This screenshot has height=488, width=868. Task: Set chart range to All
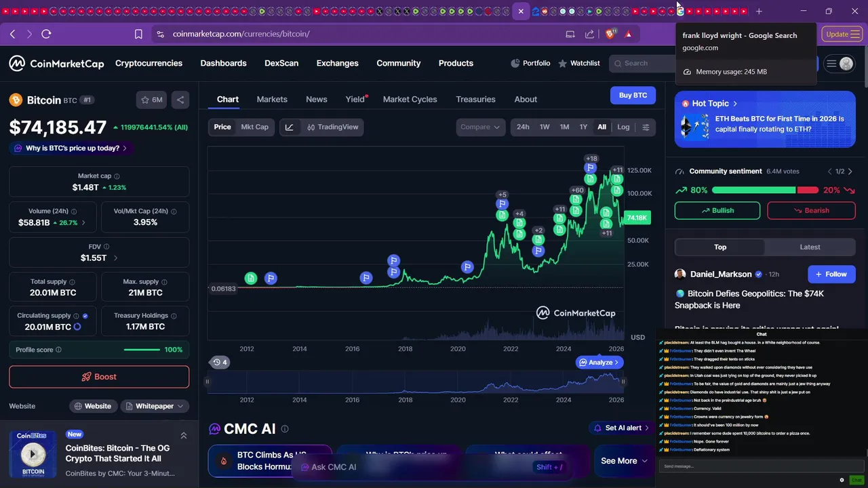tap(601, 127)
